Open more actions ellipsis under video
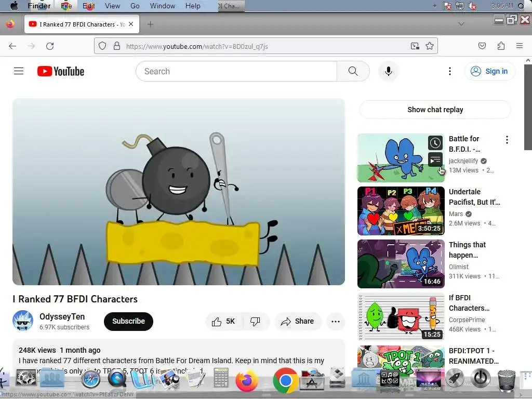Screen dimensions: 532x399 point(336,321)
